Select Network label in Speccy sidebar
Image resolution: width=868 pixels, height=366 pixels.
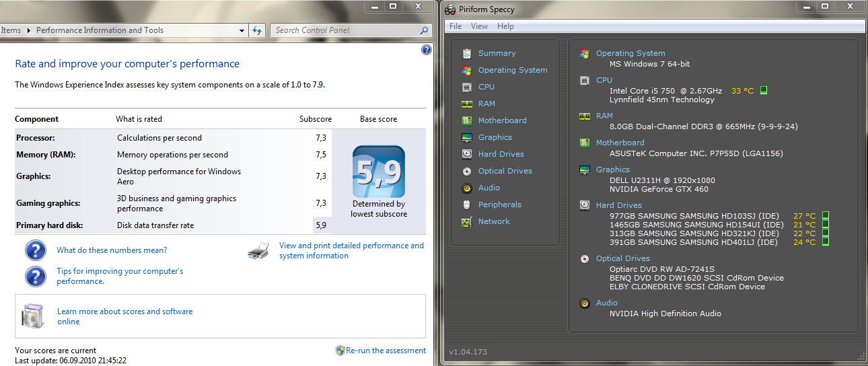coord(495,221)
